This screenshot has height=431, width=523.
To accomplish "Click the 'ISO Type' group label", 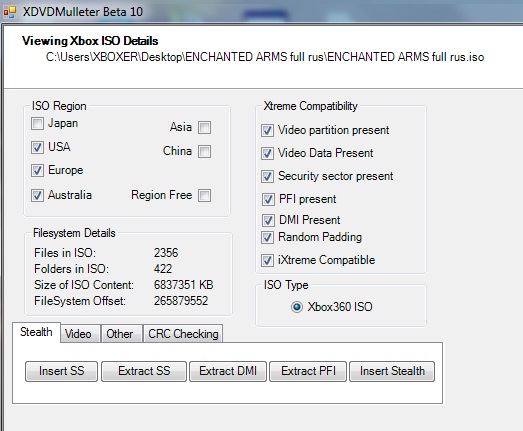I will click(286, 285).
